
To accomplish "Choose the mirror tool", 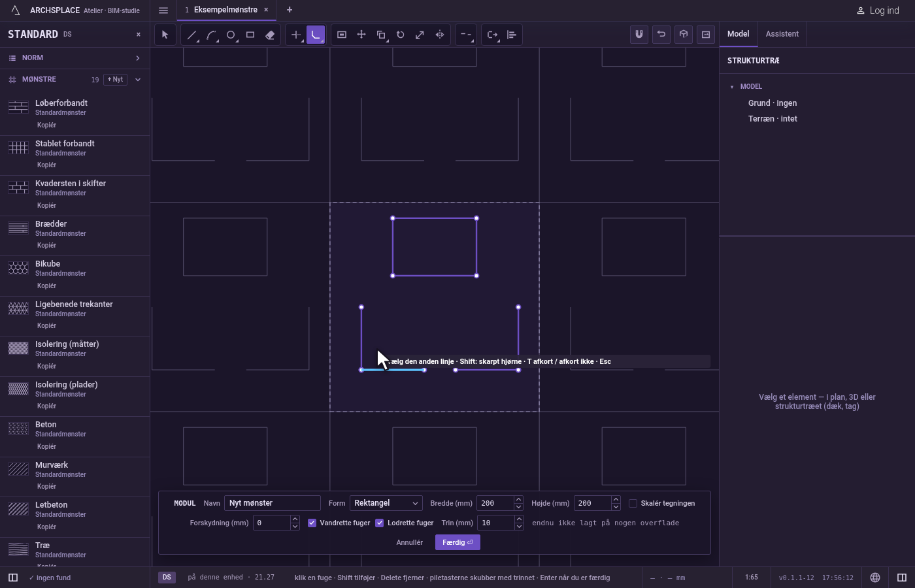I will click(x=440, y=35).
